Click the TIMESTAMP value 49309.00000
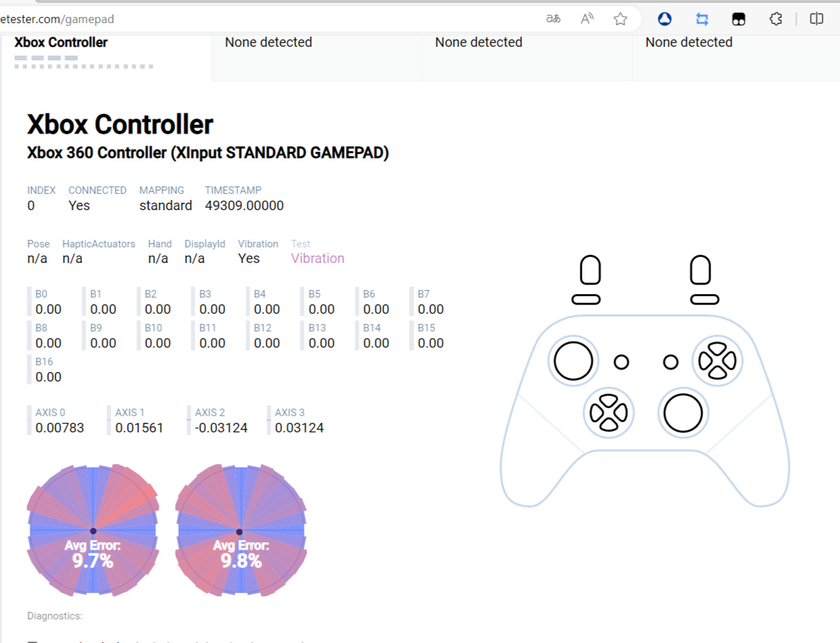 click(x=244, y=205)
